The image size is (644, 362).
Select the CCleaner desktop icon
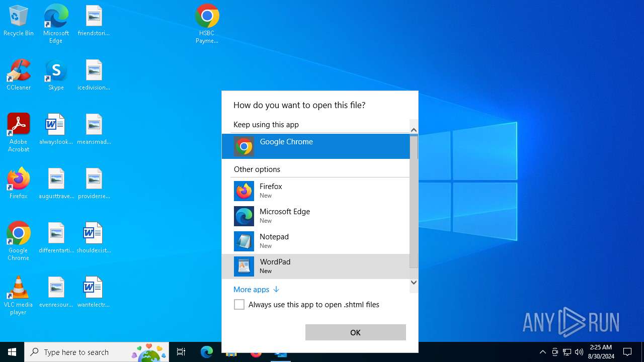(19, 75)
